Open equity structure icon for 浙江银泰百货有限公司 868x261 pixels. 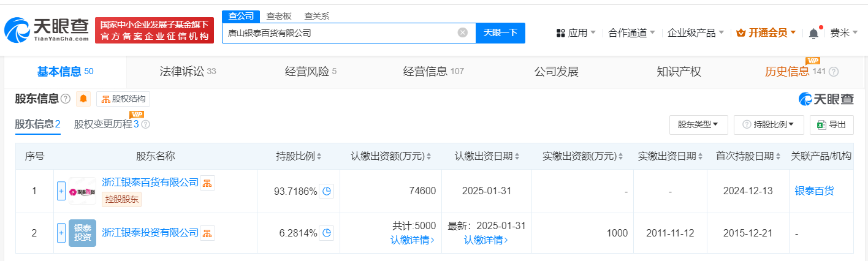coord(207,183)
